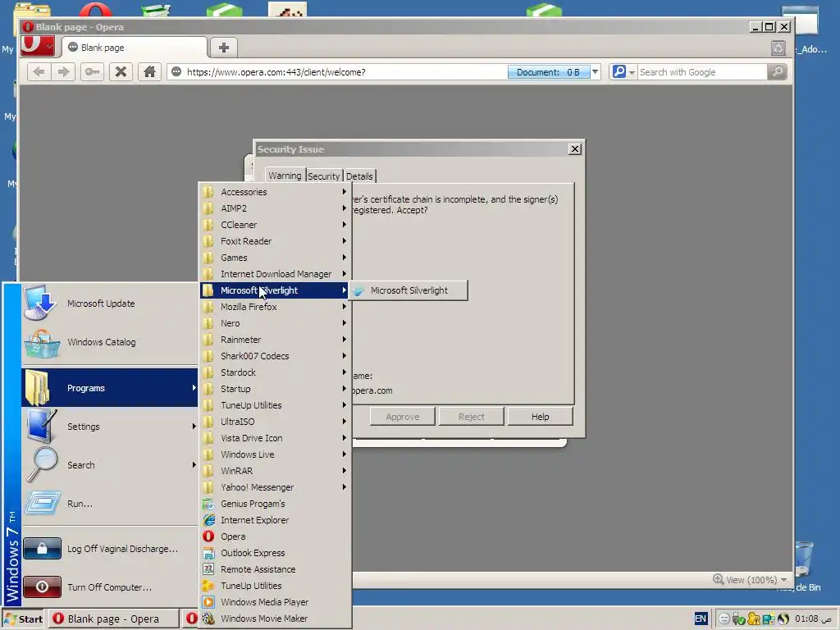The height and width of the screenshot is (630, 840).
Task: Open the WinRAR programs folder
Action: tap(276, 471)
